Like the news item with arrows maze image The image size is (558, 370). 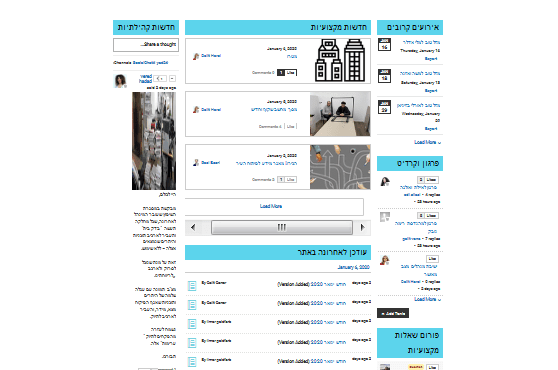tap(291, 180)
